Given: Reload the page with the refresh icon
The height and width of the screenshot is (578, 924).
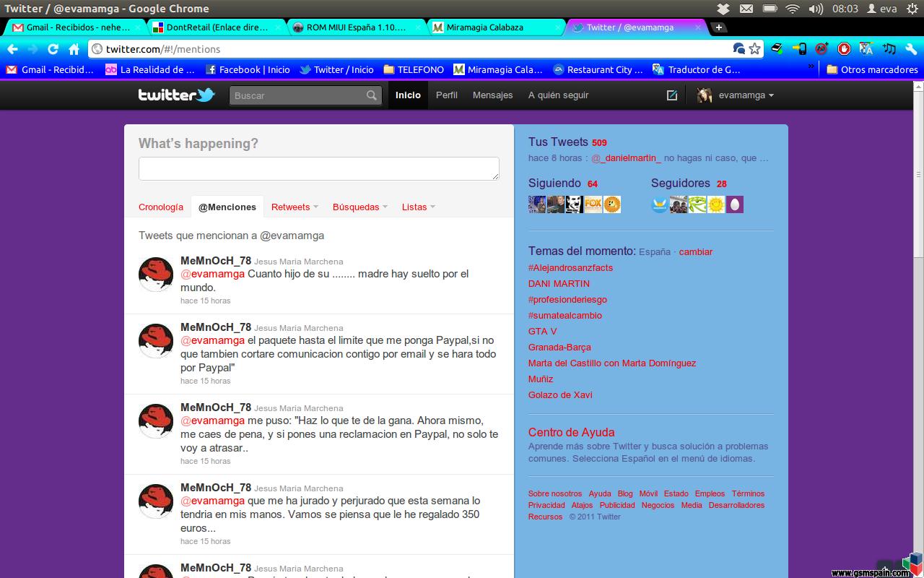Looking at the screenshot, I should tap(53, 49).
